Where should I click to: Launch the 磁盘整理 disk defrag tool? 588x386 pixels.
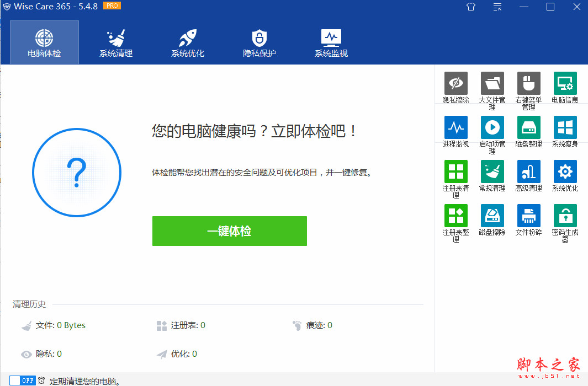528,131
